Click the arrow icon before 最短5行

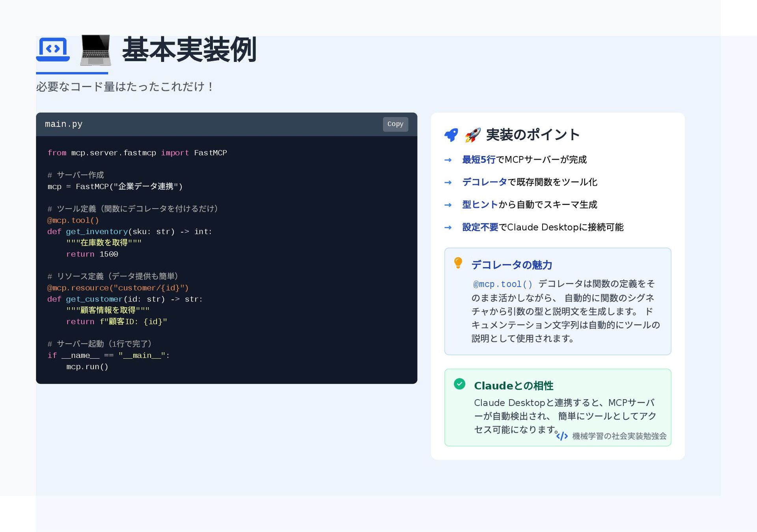448,160
